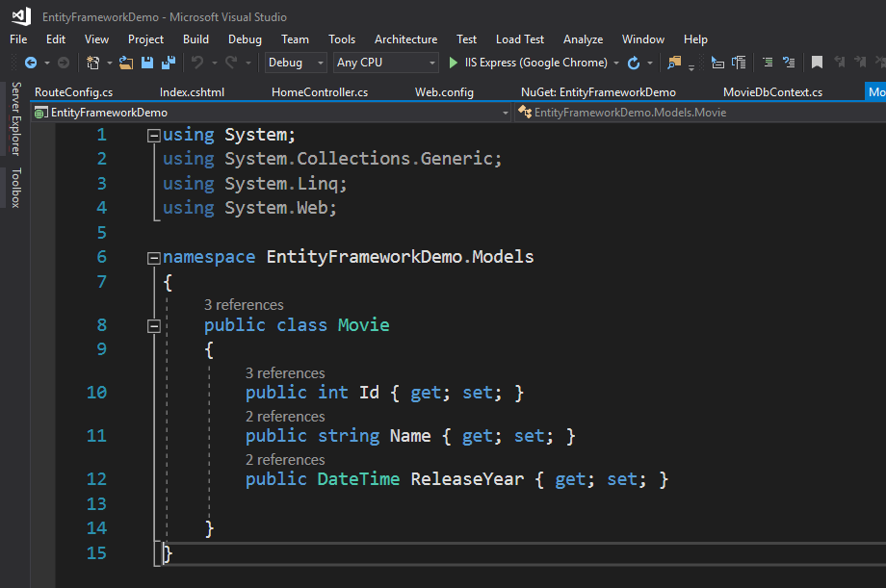Click the Comment out lines icon

[x=768, y=63]
